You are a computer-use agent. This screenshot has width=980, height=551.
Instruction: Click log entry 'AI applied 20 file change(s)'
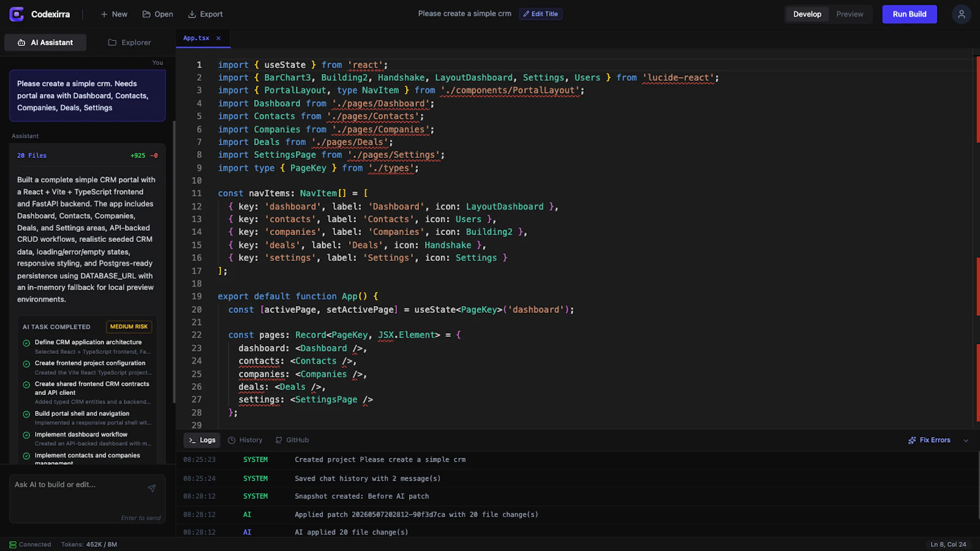pyautogui.click(x=352, y=533)
